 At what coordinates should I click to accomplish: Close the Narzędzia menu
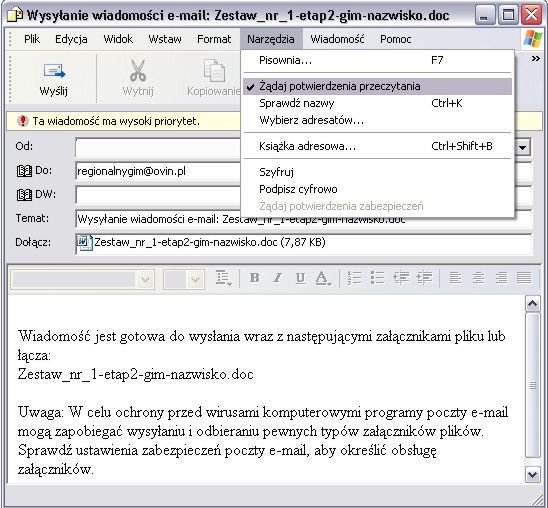tap(271, 39)
